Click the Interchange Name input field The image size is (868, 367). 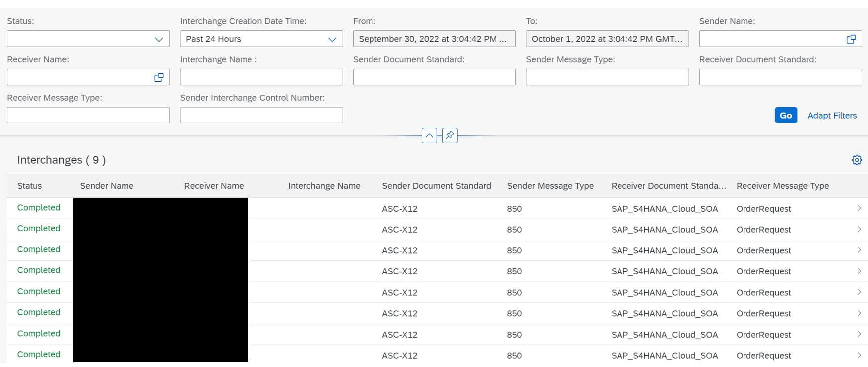(261, 77)
